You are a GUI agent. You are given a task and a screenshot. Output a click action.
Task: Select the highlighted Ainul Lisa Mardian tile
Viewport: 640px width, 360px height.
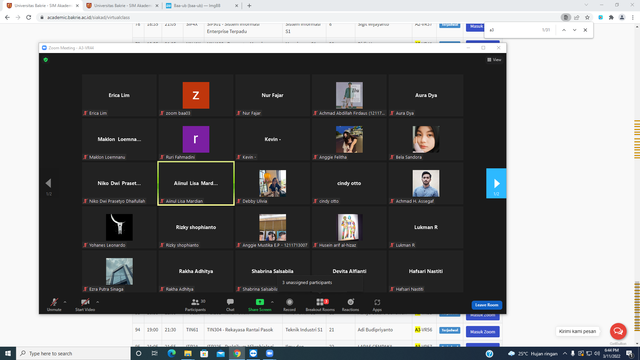click(x=196, y=184)
